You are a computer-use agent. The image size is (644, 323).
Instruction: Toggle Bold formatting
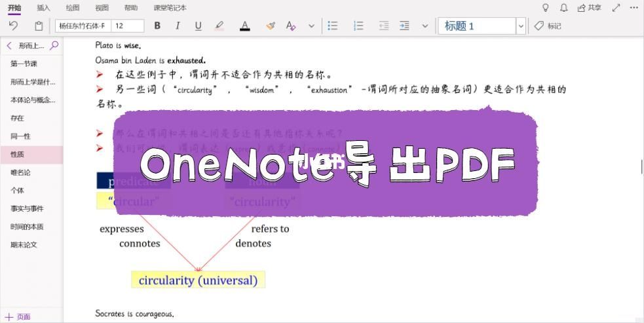(x=157, y=26)
